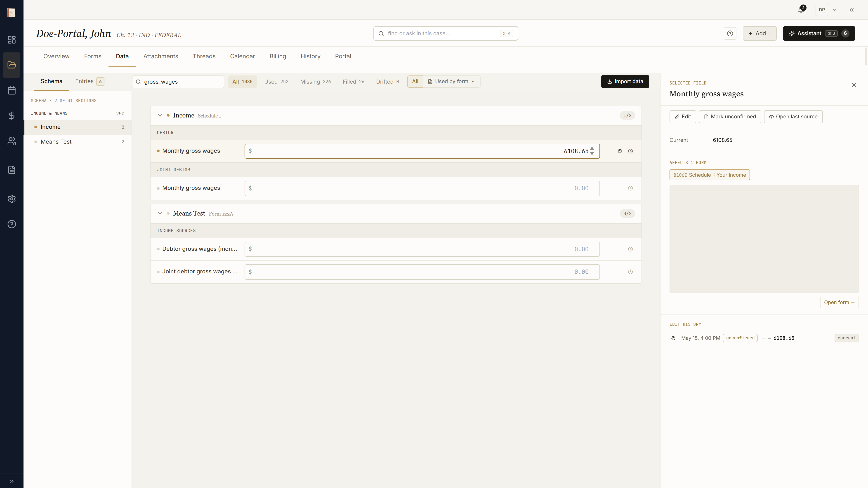The image size is (868, 488).
Task: Open history clock icon for Joint Debtor wages
Action: point(630,188)
